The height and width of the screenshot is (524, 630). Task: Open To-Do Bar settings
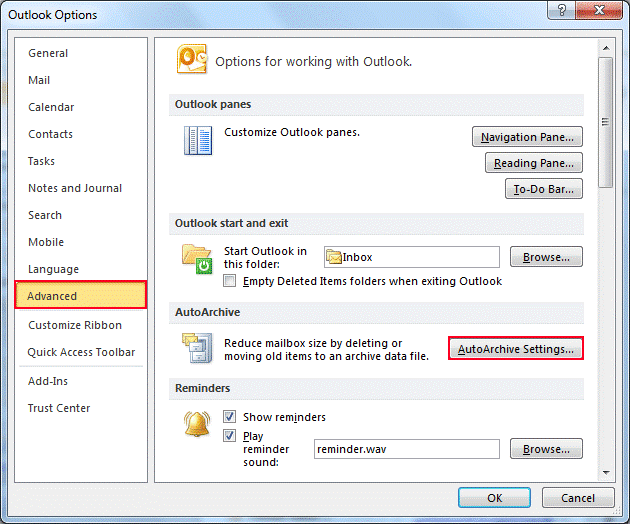coord(544,189)
